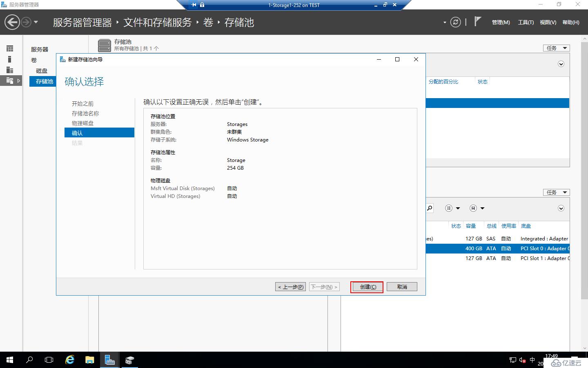Sort by 分配的百分比 column header

(x=443, y=82)
